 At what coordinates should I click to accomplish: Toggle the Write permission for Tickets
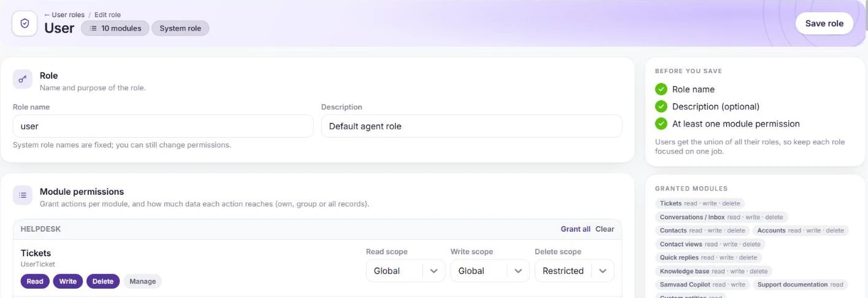pos(68,281)
